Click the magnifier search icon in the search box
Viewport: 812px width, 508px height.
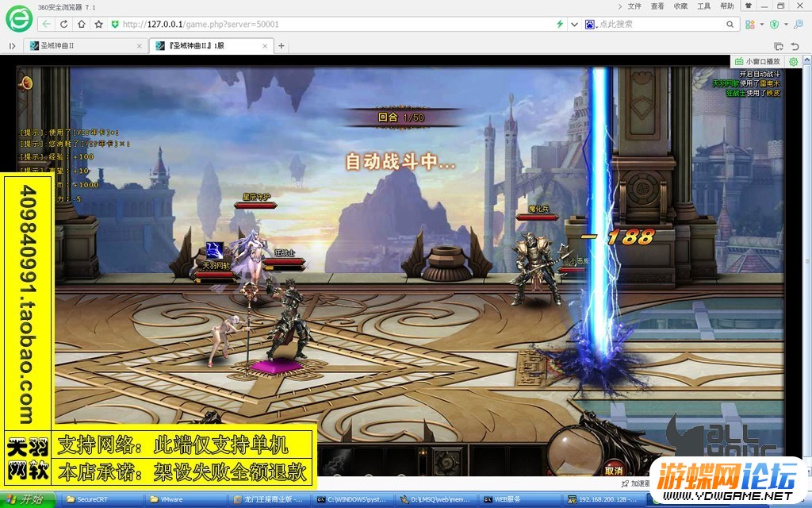[x=730, y=25]
